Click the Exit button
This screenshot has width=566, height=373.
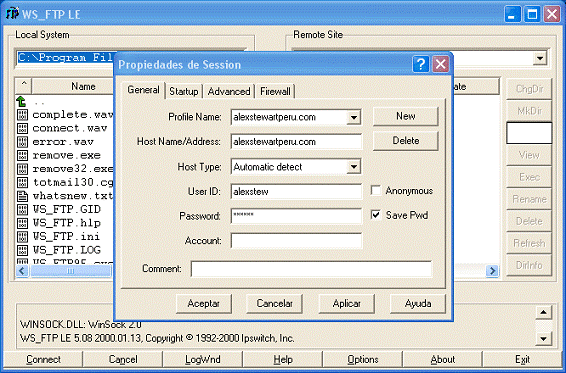[522, 360]
